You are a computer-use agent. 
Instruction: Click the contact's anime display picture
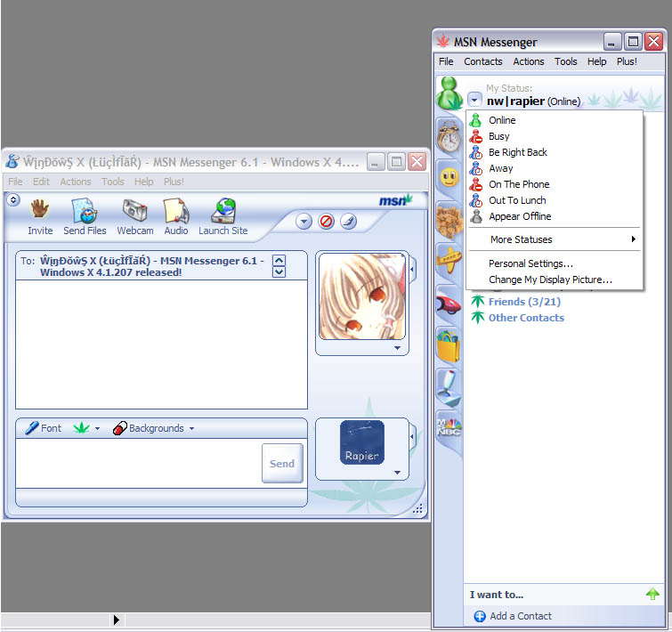click(361, 296)
